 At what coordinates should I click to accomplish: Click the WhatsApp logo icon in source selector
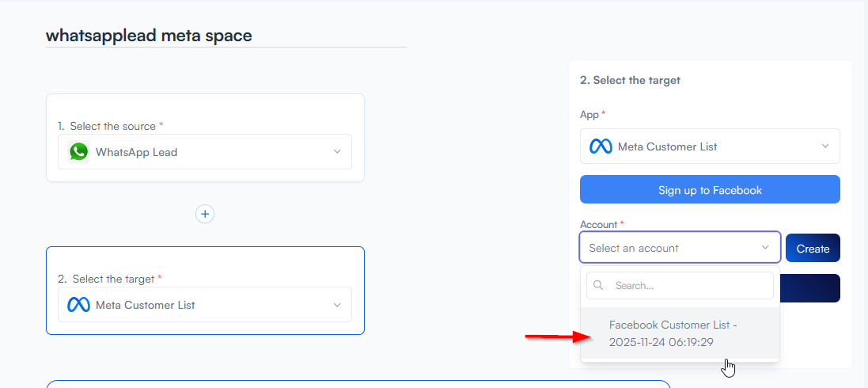(x=78, y=152)
